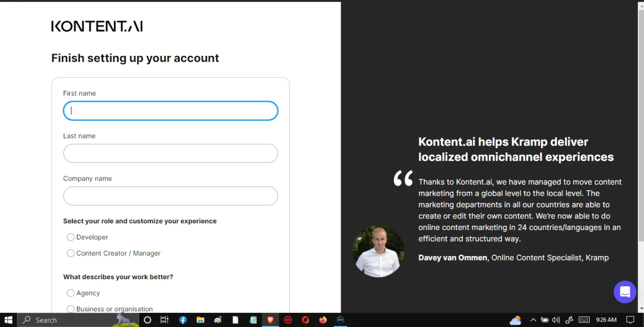Focus the First name field
644x327 pixels.
[x=171, y=111]
